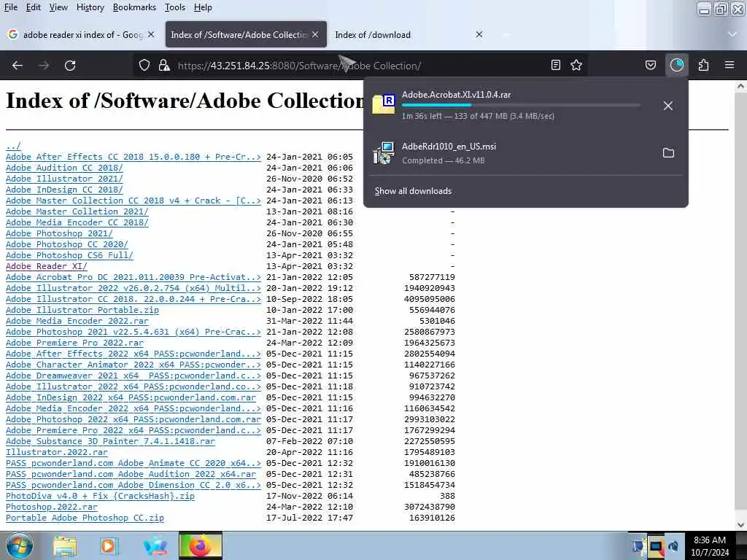Close the Index of /Software/Adobe Collection tab

point(315,34)
